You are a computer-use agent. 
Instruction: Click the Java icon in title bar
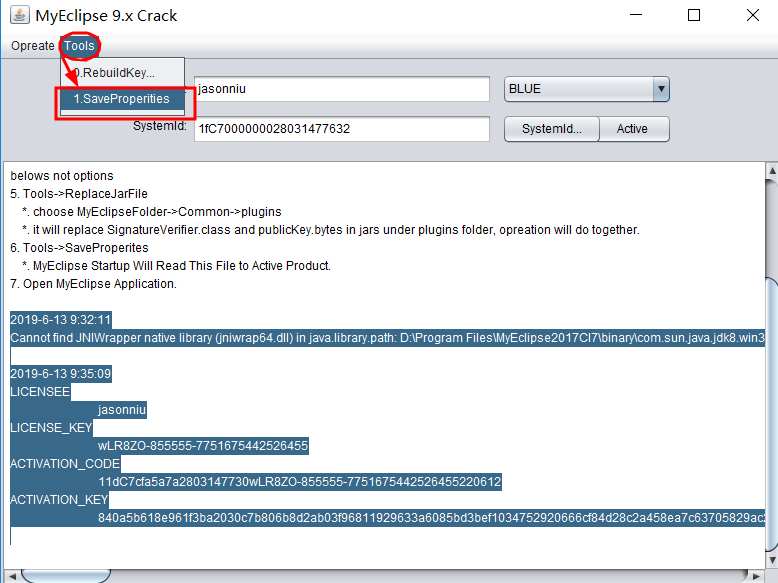coord(19,15)
